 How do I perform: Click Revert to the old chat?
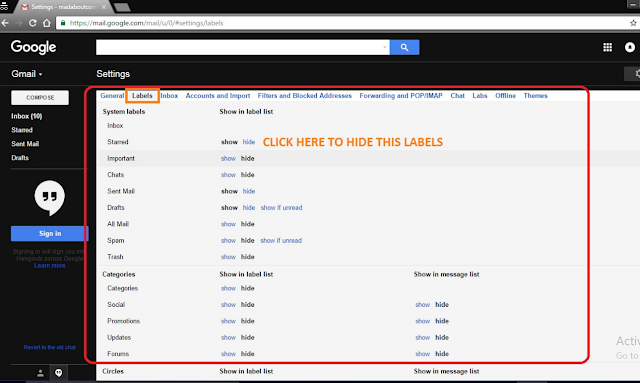[49, 347]
